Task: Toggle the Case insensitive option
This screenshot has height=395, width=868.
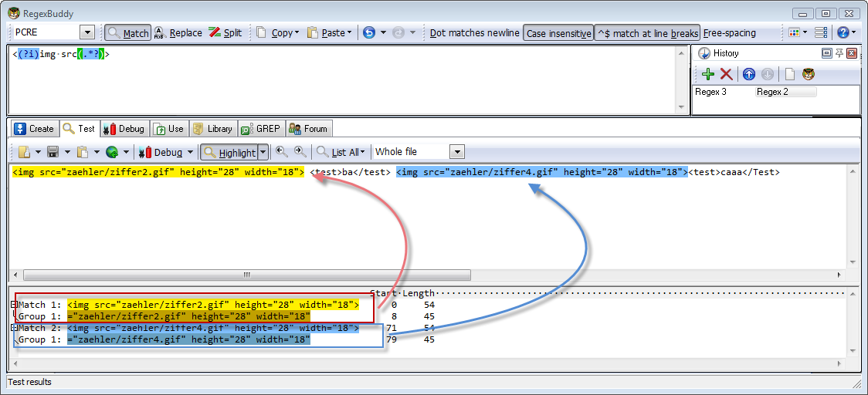Action: coord(559,33)
